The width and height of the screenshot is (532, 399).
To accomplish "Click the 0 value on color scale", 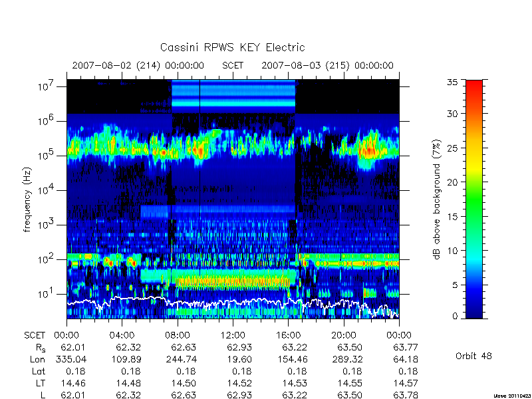I will [x=455, y=317].
